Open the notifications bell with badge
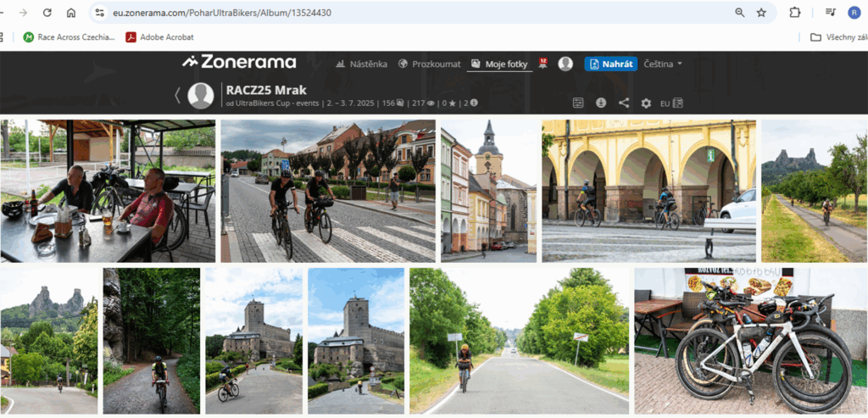The width and height of the screenshot is (868, 418). tap(542, 63)
